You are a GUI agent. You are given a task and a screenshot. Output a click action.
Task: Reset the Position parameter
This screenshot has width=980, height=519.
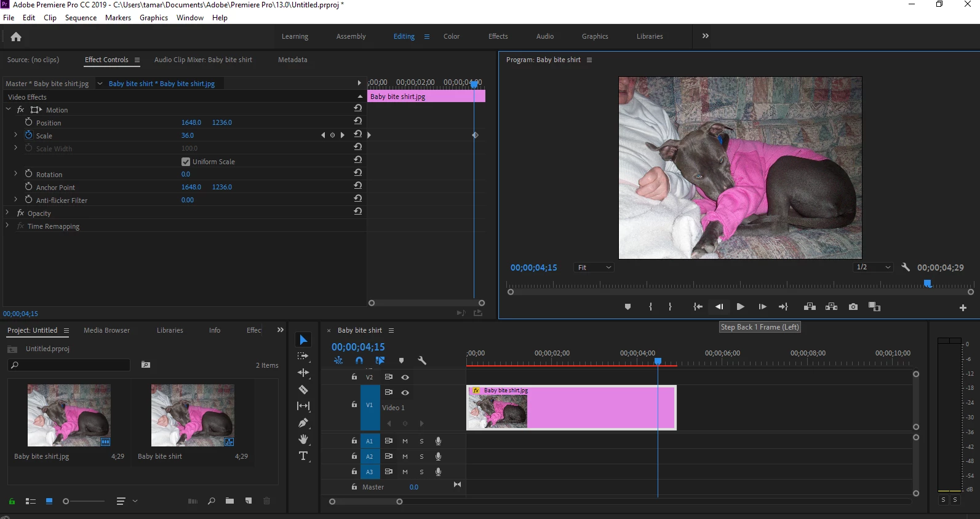coord(357,121)
